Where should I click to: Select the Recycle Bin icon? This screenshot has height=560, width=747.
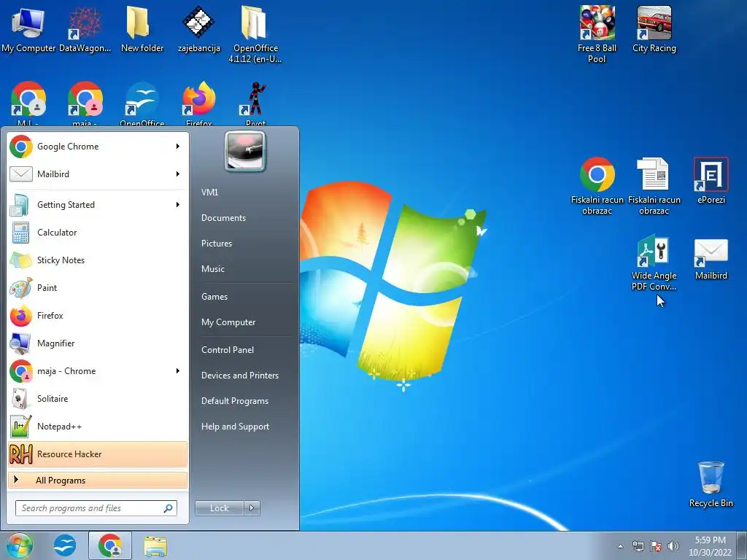click(x=711, y=485)
